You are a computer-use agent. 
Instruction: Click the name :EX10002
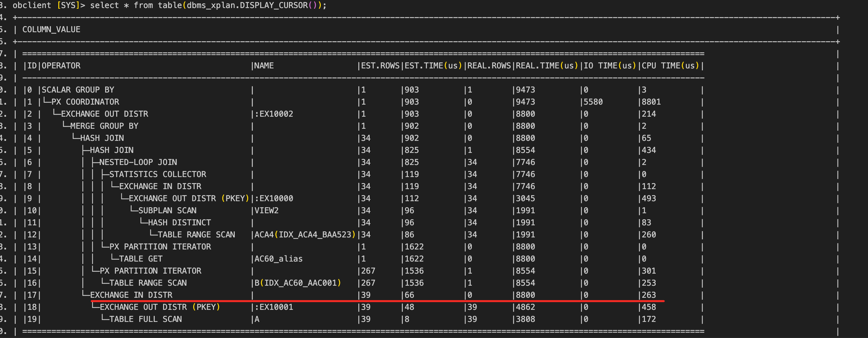point(274,114)
